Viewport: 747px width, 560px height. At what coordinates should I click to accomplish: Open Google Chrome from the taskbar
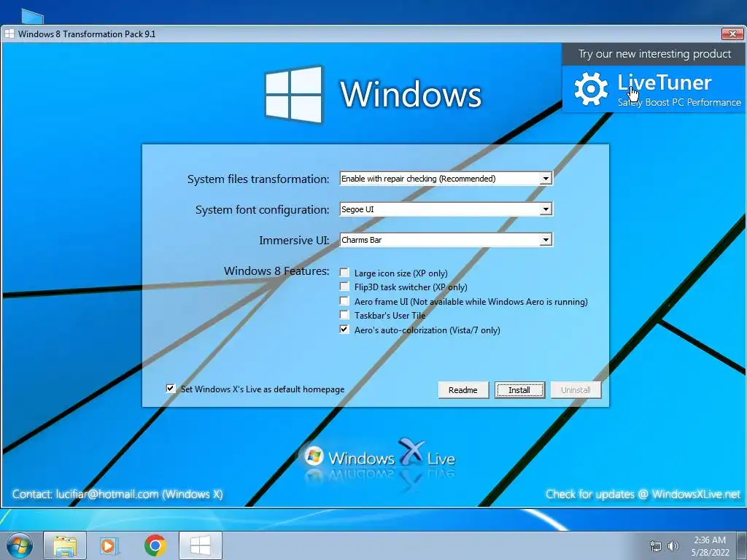point(155,546)
